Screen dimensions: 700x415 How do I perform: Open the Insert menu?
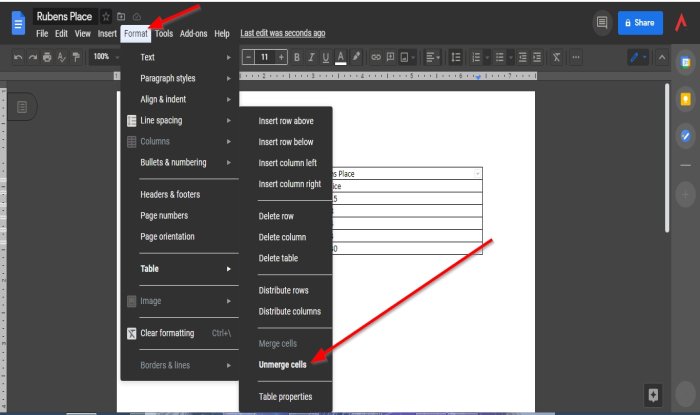click(107, 33)
